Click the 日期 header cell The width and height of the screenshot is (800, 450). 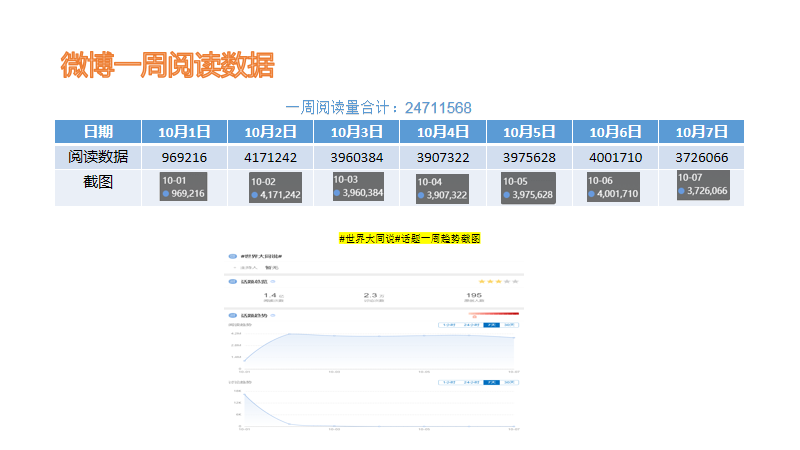click(x=98, y=132)
